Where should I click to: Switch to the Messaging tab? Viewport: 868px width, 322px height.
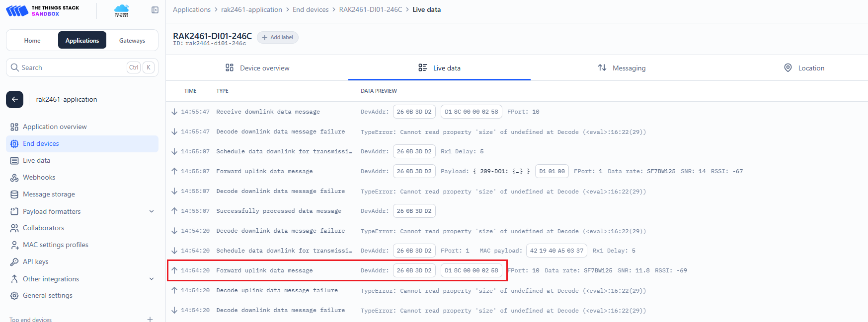(622, 68)
